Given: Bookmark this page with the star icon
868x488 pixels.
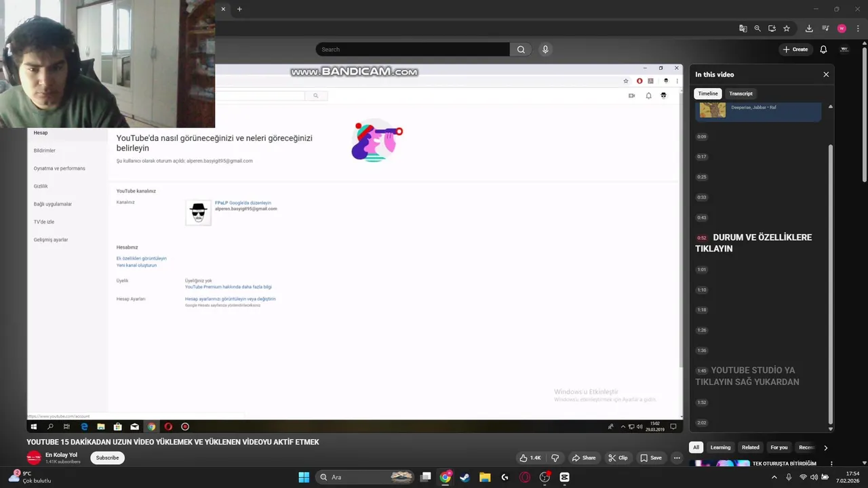Looking at the screenshot, I should coord(787,28).
